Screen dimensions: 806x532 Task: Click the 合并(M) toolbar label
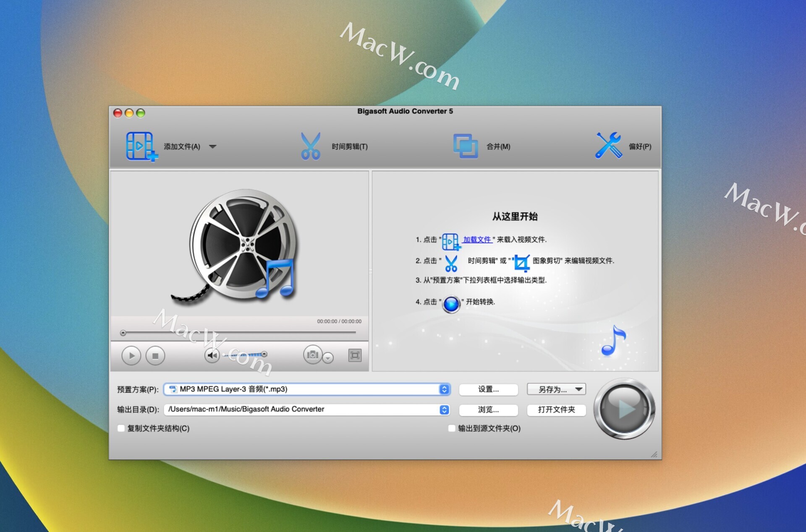[498, 146]
